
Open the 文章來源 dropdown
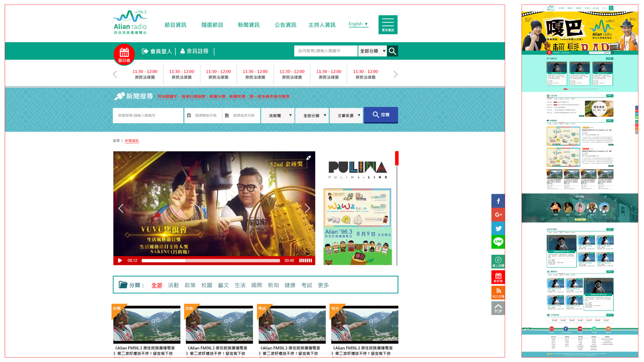pyautogui.click(x=346, y=116)
